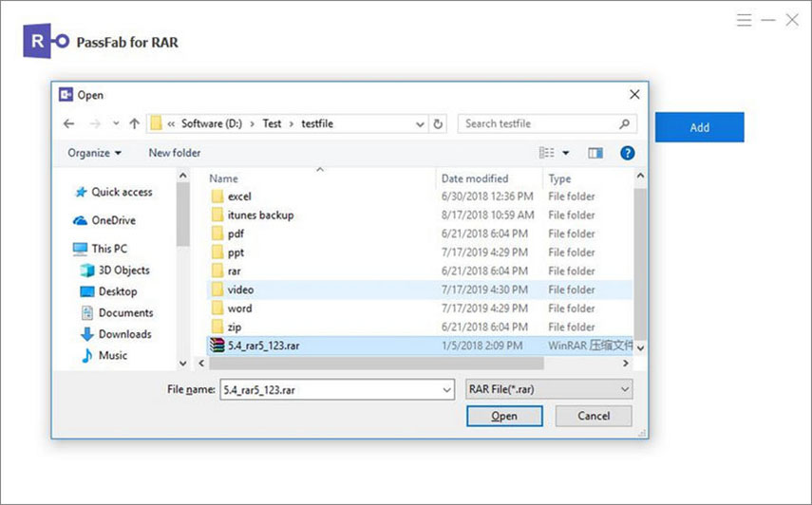Go back with the left arrow icon
This screenshot has width=812, height=505.
coord(69,123)
